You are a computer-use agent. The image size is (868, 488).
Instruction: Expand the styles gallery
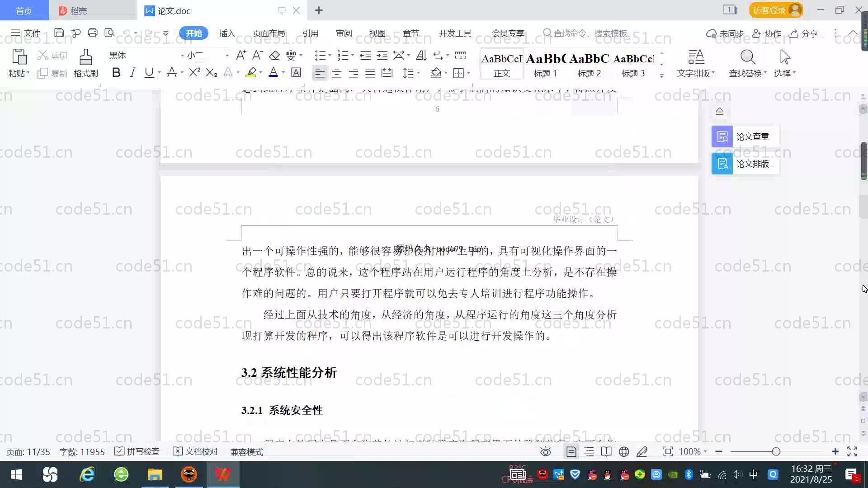pos(662,76)
